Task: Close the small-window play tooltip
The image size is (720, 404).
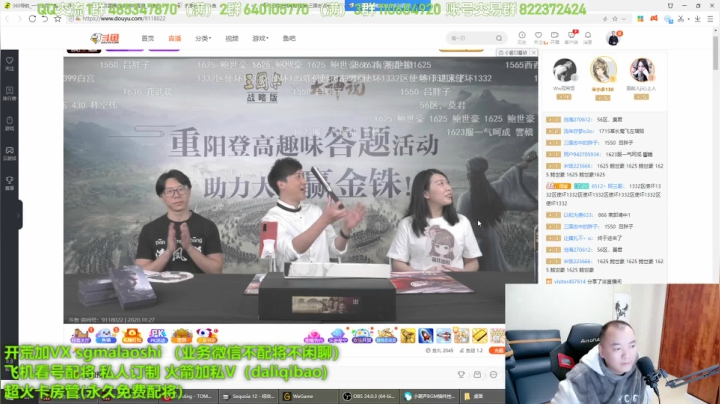Action: point(534,52)
